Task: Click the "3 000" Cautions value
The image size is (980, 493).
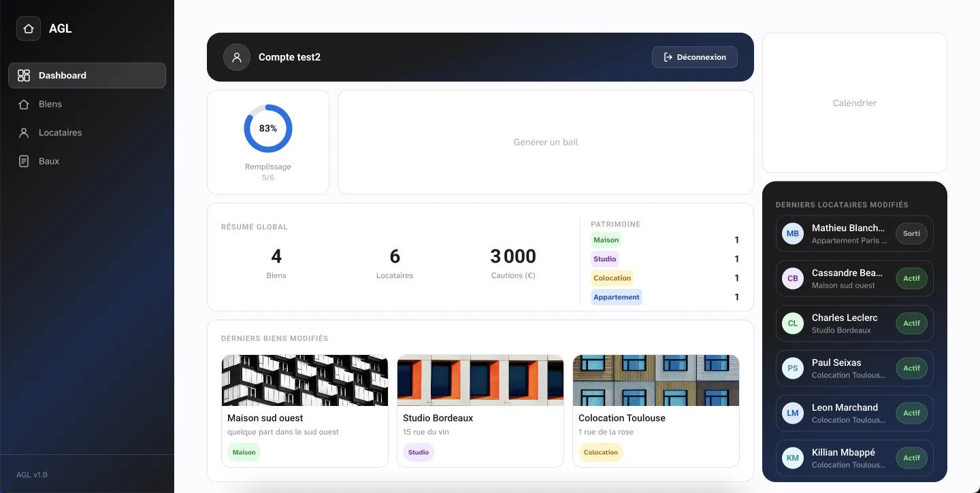Action: (513, 256)
